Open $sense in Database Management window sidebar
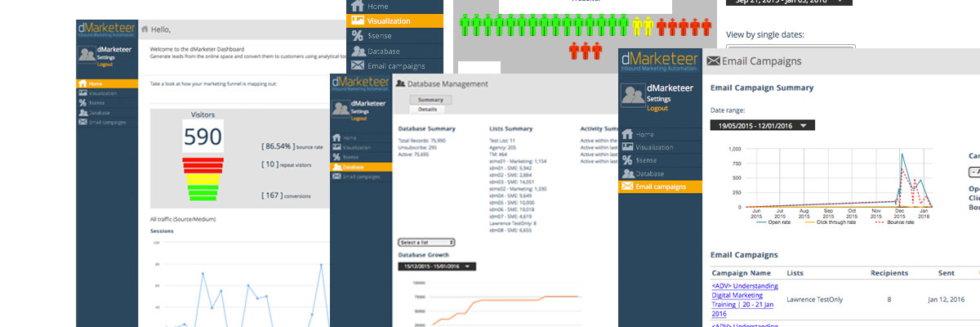This screenshot has width=980, height=327. point(360,157)
